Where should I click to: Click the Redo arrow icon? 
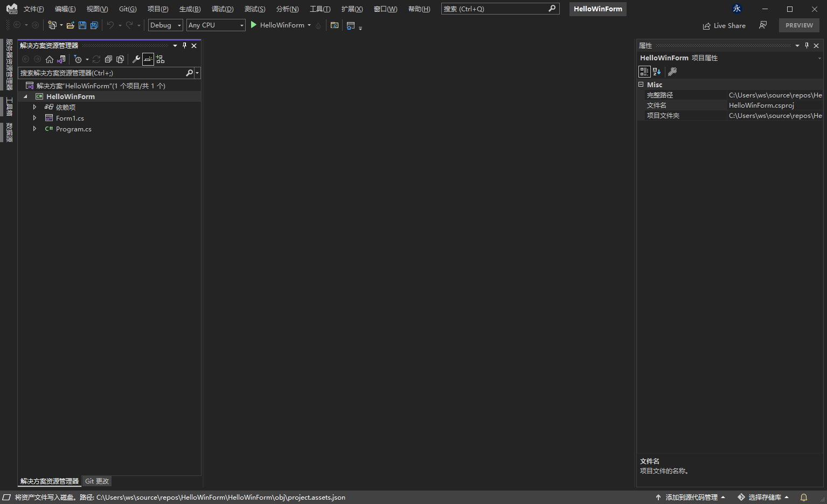(129, 25)
